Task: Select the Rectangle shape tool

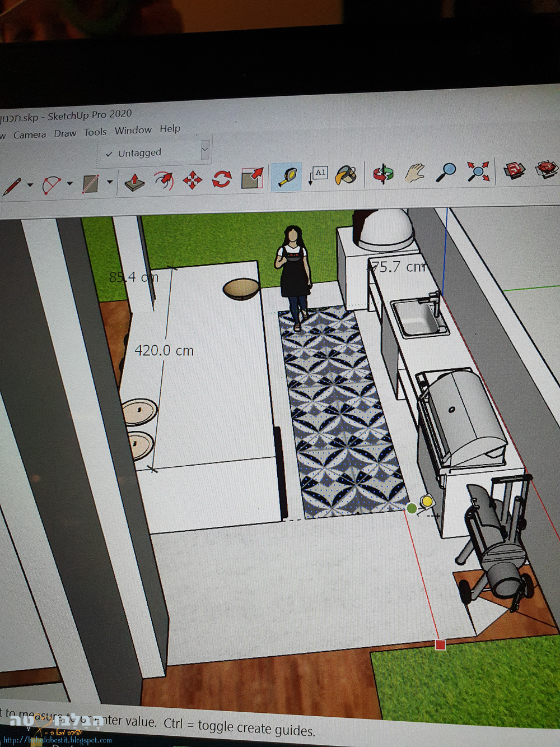Action: point(91,183)
